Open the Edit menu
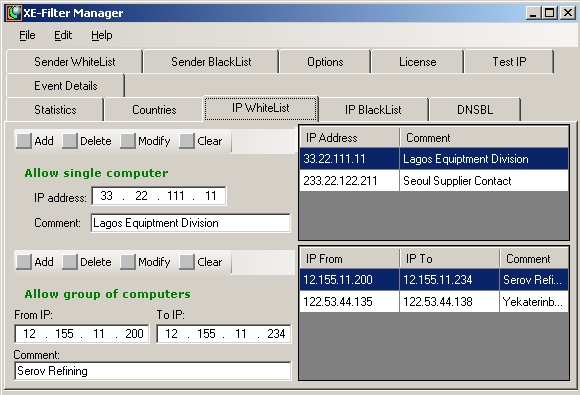Image resolution: width=580 pixels, height=395 pixels. [63, 35]
